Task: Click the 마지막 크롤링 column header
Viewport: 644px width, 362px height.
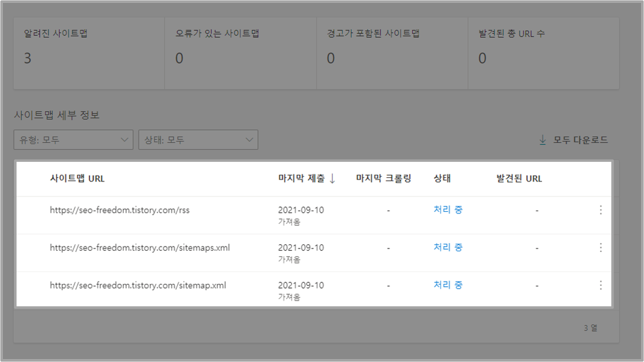Action: [x=383, y=178]
